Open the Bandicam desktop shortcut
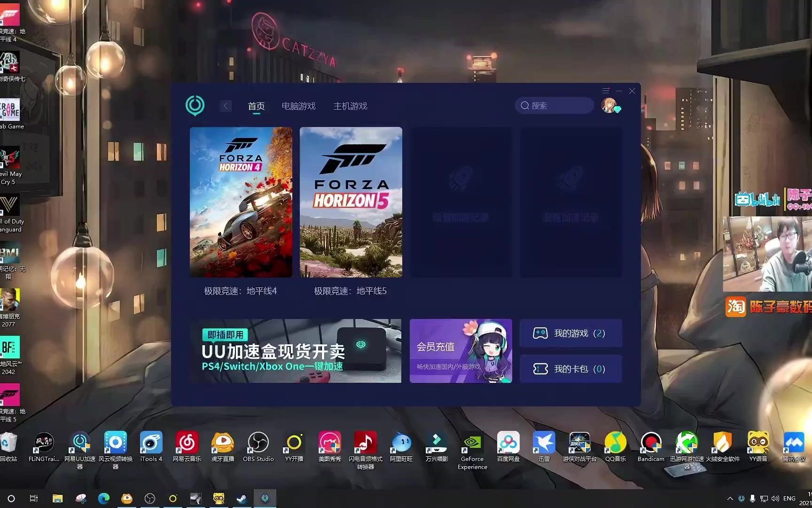 point(651,447)
